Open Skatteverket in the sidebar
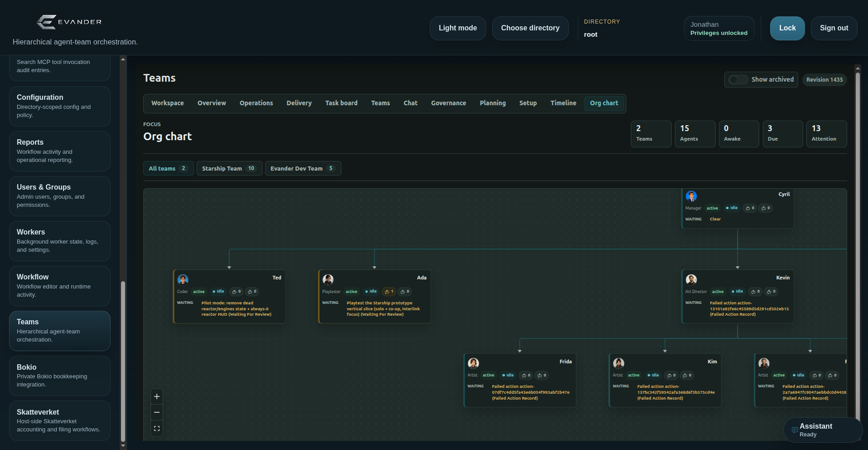868x450 pixels. [60, 421]
